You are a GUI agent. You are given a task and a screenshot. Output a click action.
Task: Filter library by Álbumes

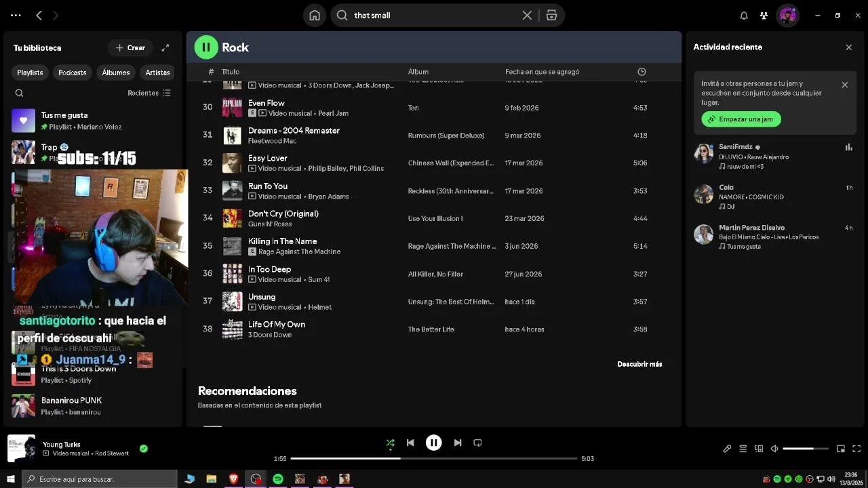coord(116,73)
